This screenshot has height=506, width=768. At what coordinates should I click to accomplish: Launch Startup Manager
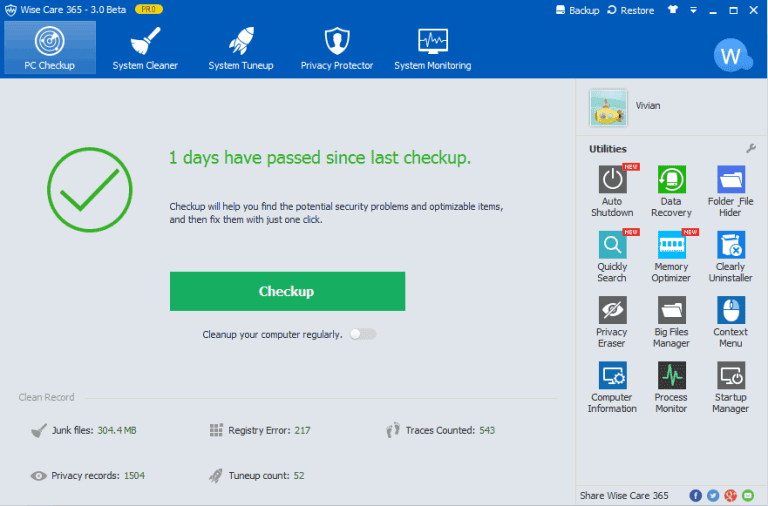tap(730, 387)
